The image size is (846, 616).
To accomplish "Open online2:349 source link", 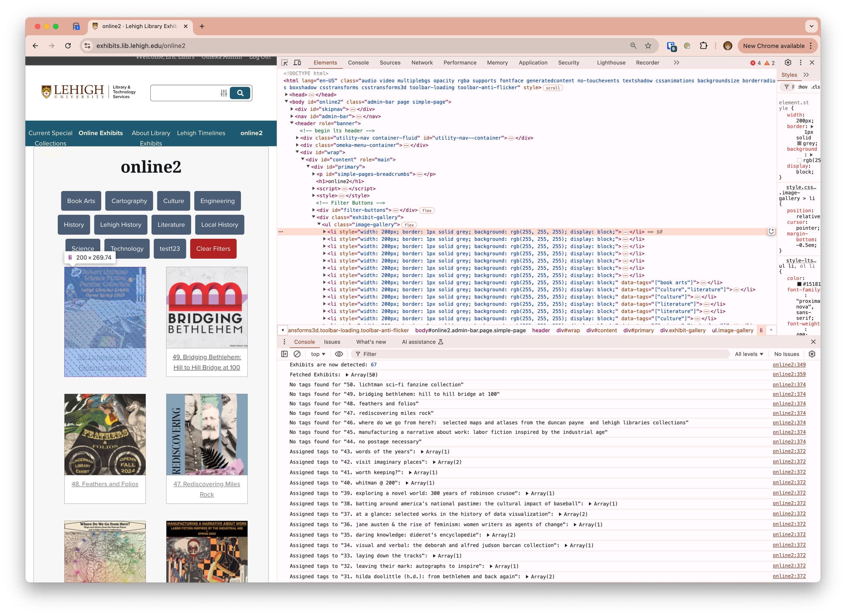I will coord(789,365).
